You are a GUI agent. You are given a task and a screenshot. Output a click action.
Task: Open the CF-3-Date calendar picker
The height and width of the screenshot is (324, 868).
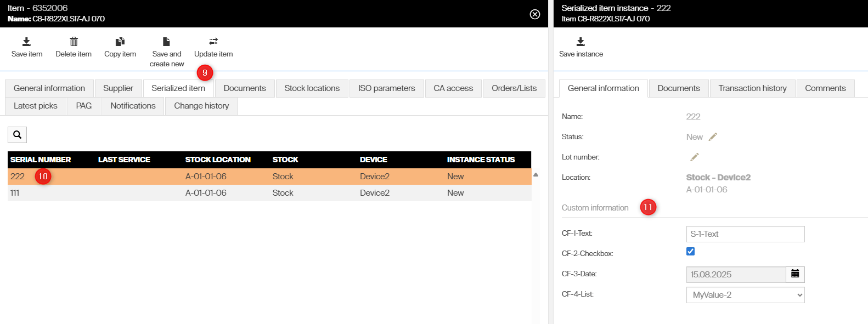(x=795, y=274)
